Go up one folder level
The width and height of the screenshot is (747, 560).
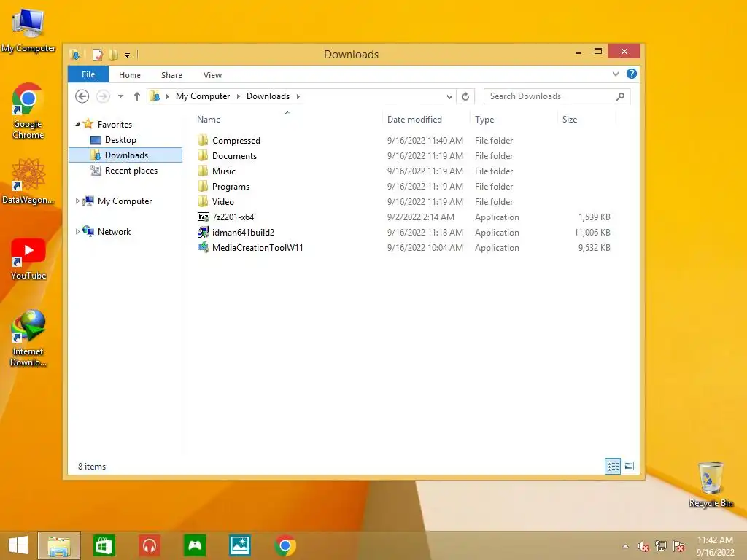point(136,96)
